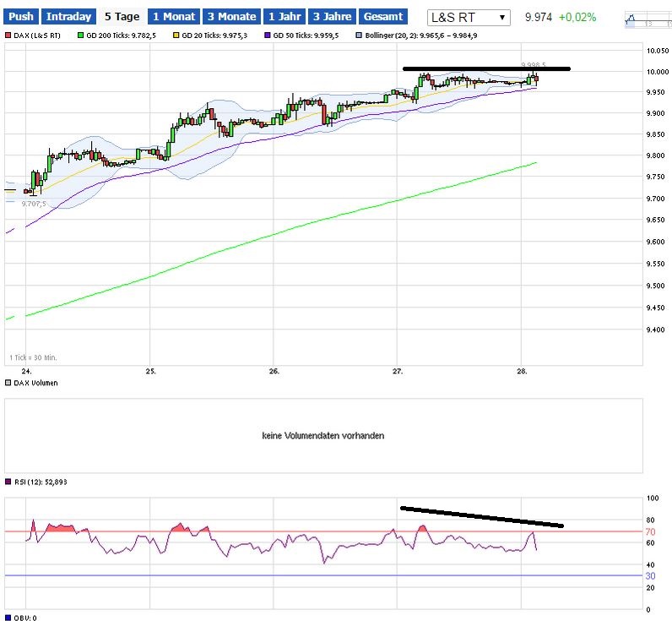The image size is (672, 621).
Task: Choose the 3 Jahre timeframe
Action: 332,17
